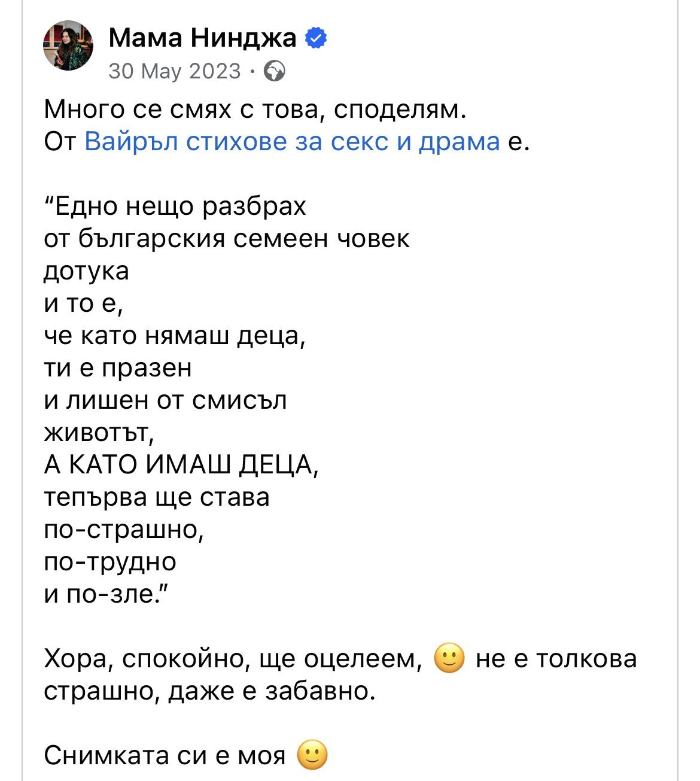The width and height of the screenshot is (700, 781).
Task: Click the line "и лишен от смисъл"
Action: [x=166, y=400]
